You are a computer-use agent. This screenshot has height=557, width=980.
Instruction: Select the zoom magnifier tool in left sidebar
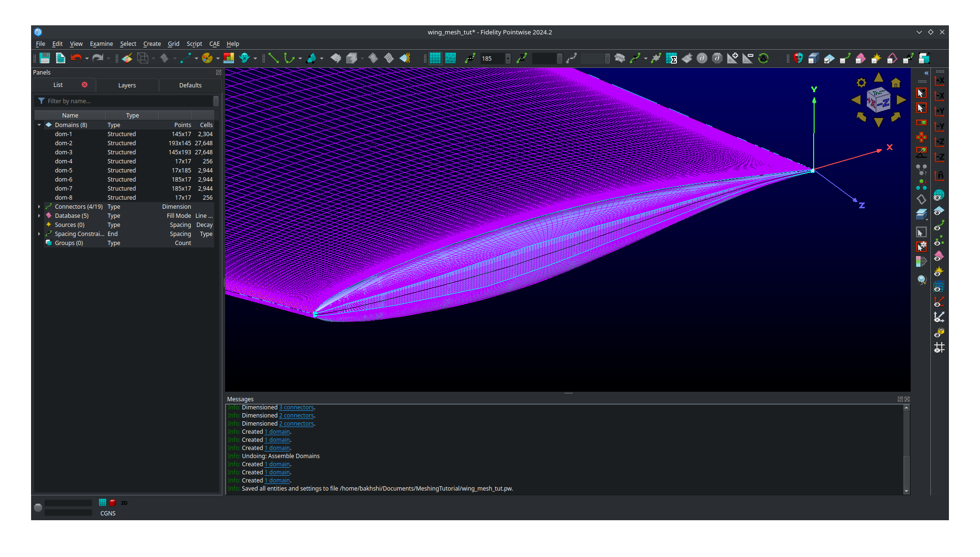tap(922, 280)
